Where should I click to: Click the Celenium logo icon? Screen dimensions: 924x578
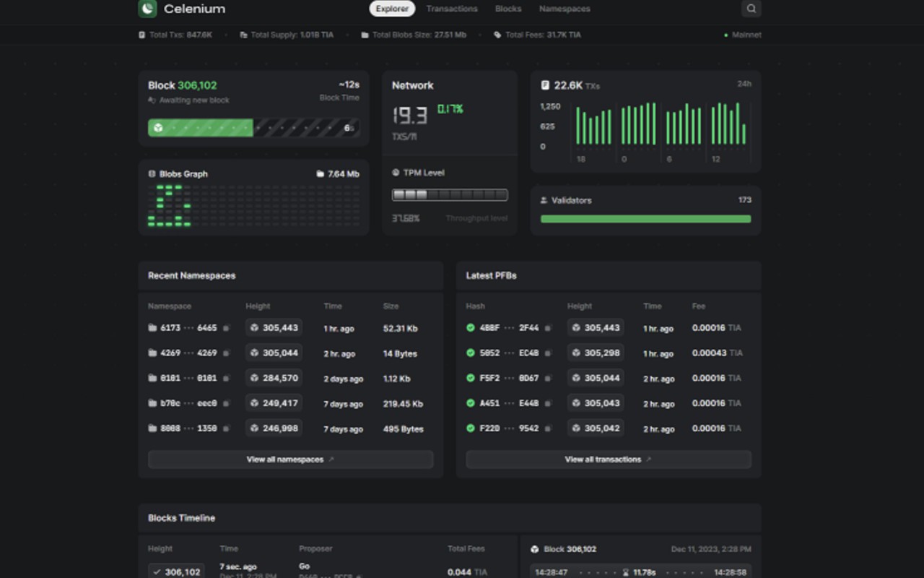[147, 9]
